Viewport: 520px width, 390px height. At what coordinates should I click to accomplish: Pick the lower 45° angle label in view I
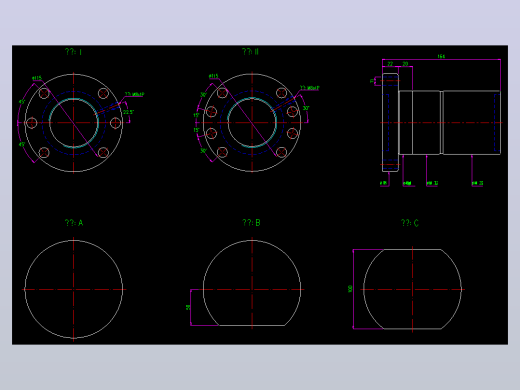tap(22, 144)
